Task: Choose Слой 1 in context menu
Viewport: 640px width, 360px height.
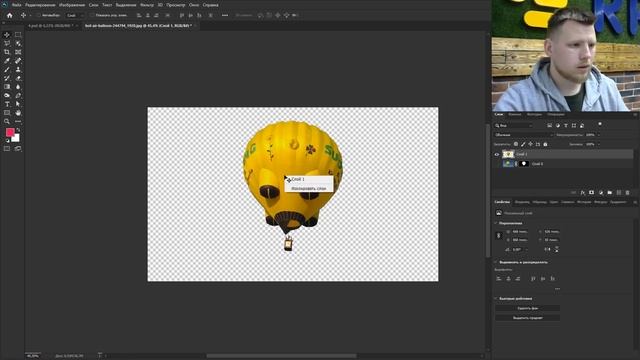Action: (x=309, y=180)
